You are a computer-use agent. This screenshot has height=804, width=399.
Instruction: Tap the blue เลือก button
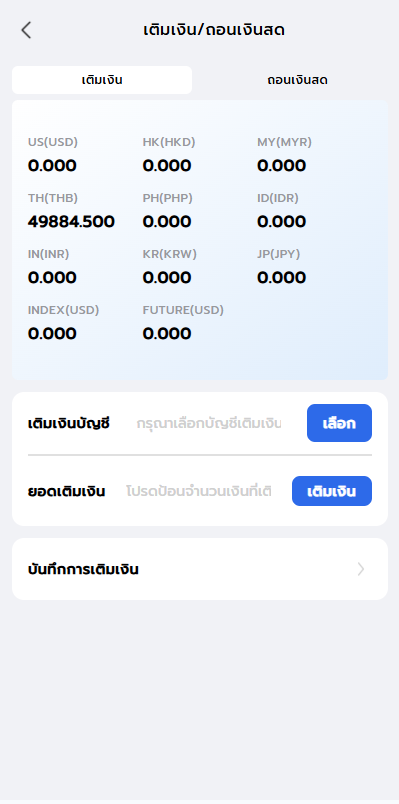[340, 423]
